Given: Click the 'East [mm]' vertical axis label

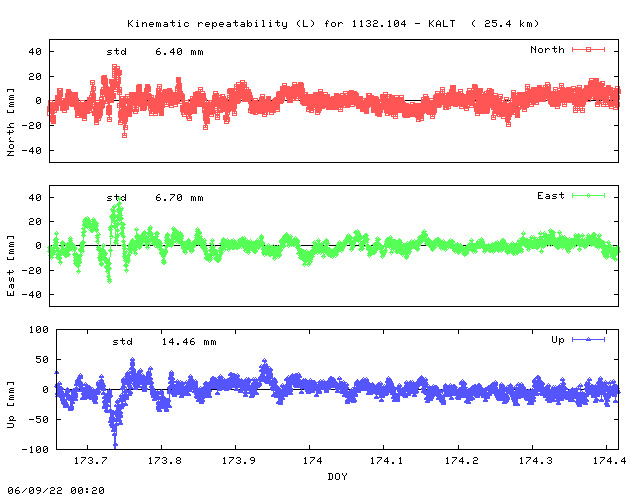Looking at the screenshot, I should pos(11,266).
